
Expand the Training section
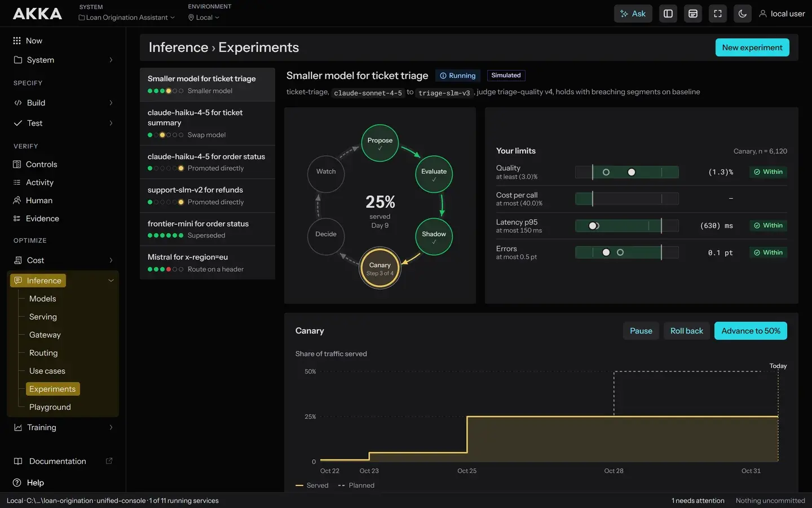[x=63, y=427]
